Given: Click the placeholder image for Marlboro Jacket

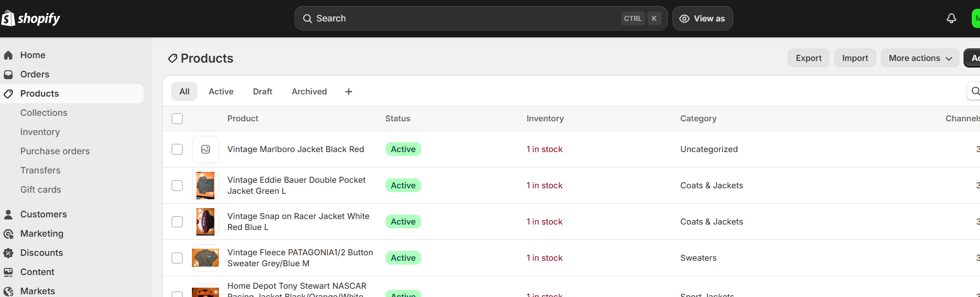Looking at the screenshot, I should click(x=206, y=149).
